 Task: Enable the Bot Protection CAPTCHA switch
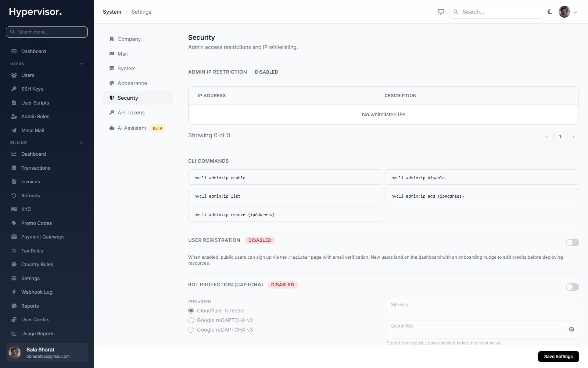tap(572, 287)
